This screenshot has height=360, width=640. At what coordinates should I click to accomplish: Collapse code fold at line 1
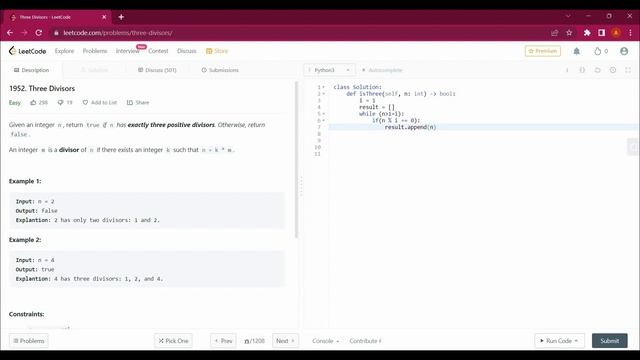click(x=324, y=87)
